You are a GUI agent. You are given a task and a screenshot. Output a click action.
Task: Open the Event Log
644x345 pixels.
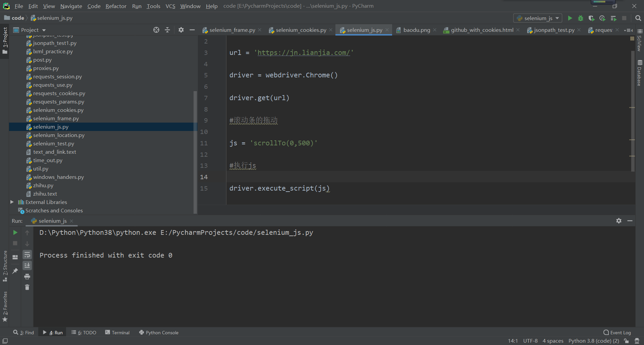pos(617,332)
